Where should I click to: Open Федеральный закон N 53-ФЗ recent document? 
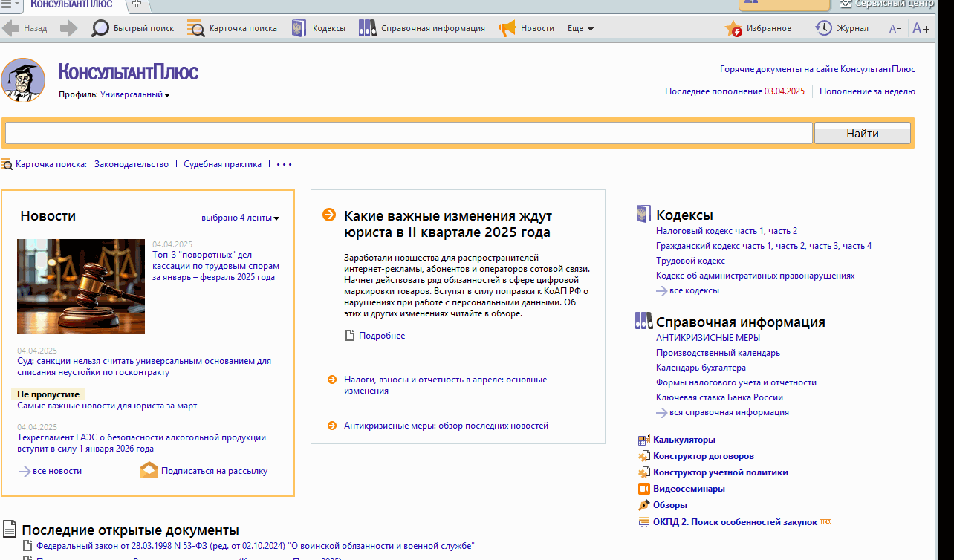point(255,546)
